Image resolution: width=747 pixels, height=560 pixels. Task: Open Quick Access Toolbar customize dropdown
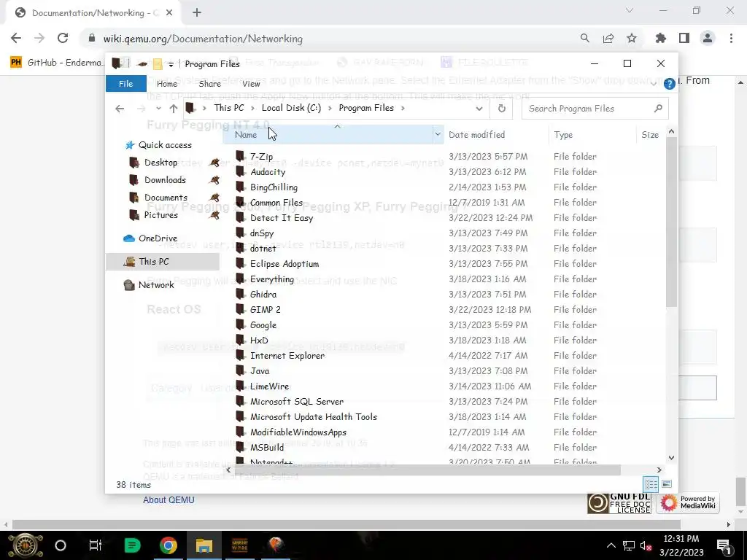click(x=171, y=64)
